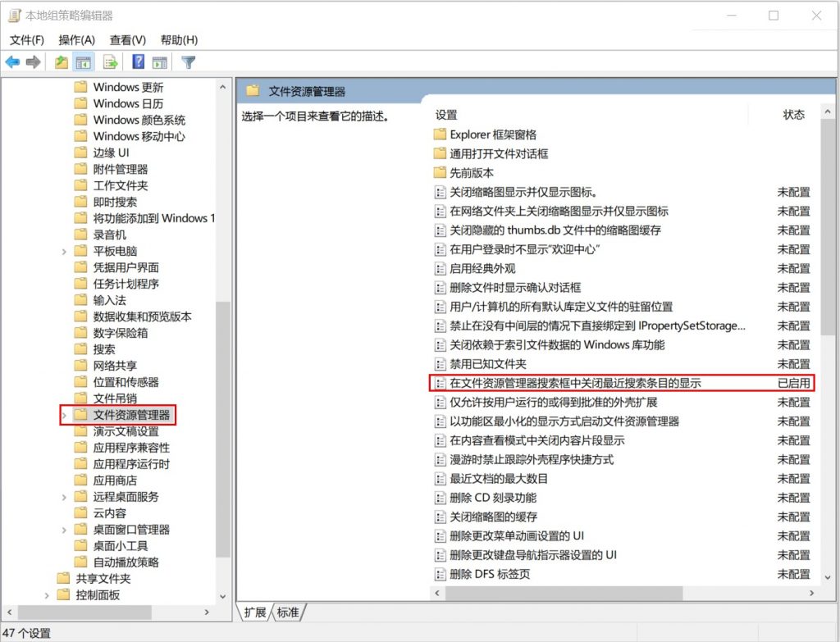Viewport: 840px width, 642px height.
Task: Toggle the Show/Hide Console Tree icon
Action: [83, 62]
